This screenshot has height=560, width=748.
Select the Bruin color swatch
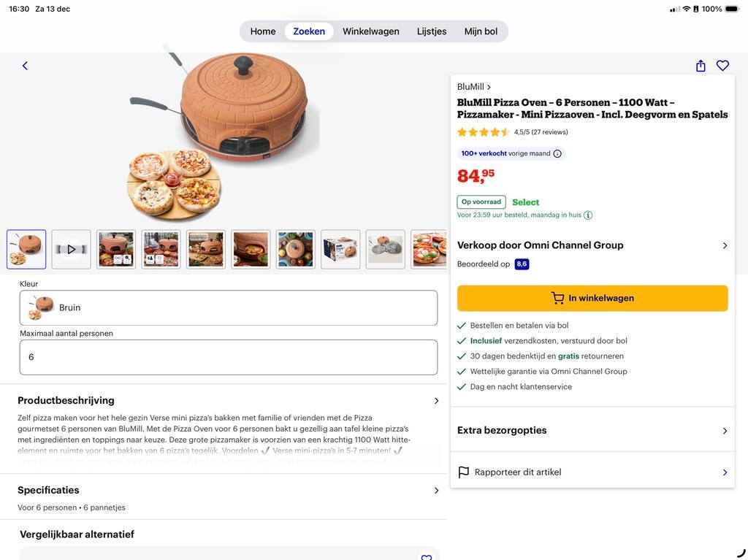pyautogui.click(x=40, y=307)
